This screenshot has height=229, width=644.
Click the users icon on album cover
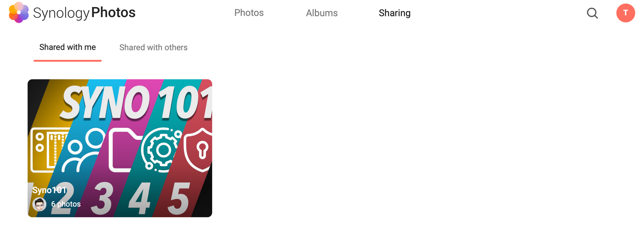83,150
